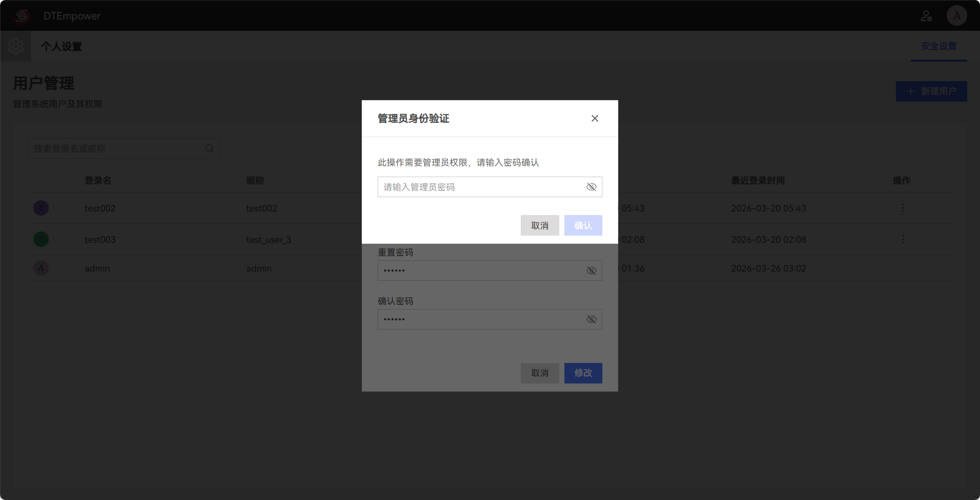Click the 操作 column header
Image resolution: width=980 pixels, height=500 pixels.
pyautogui.click(x=901, y=181)
